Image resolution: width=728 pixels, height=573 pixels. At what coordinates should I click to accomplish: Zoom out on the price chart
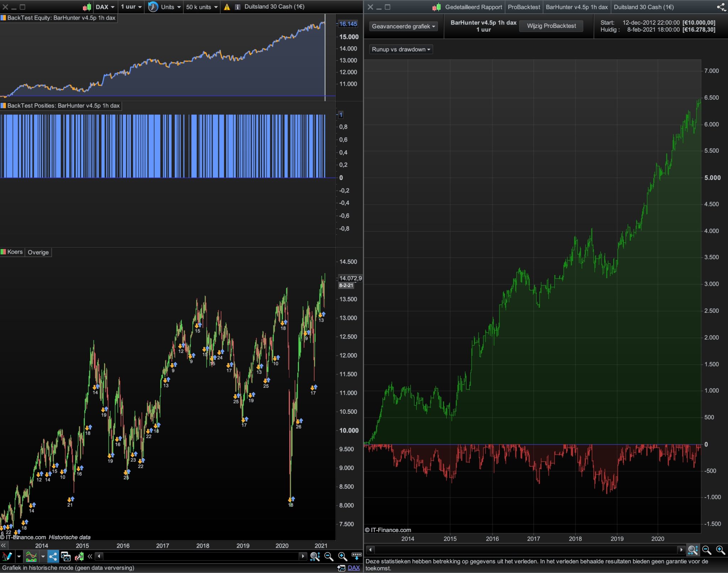(329, 556)
